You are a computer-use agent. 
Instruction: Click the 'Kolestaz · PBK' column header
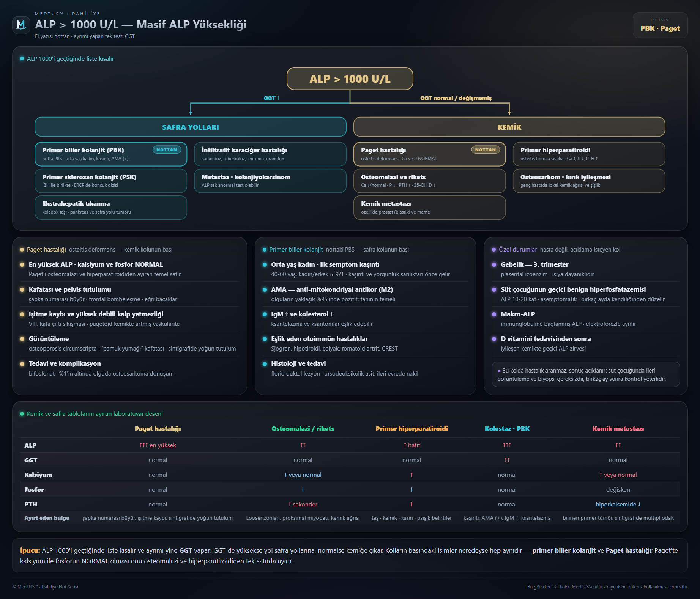507,429
